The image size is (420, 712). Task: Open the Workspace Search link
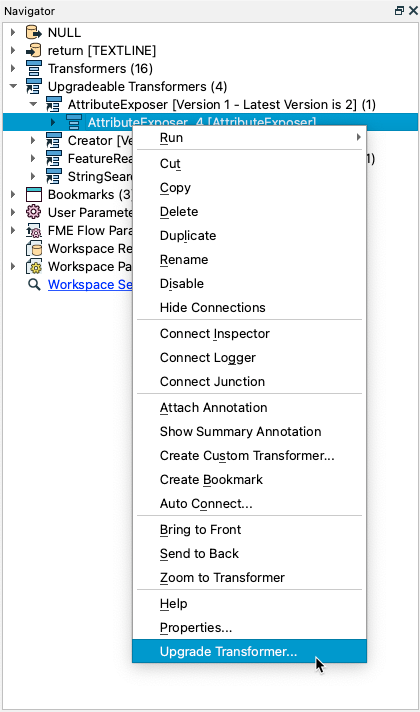click(x=90, y=285)
